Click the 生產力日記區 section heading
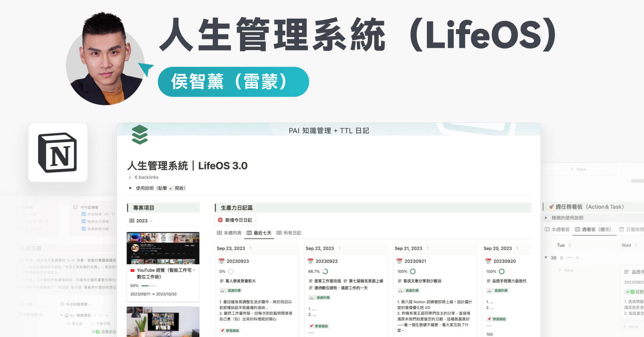This screenshot has width=644, height=337. (236, 208)
